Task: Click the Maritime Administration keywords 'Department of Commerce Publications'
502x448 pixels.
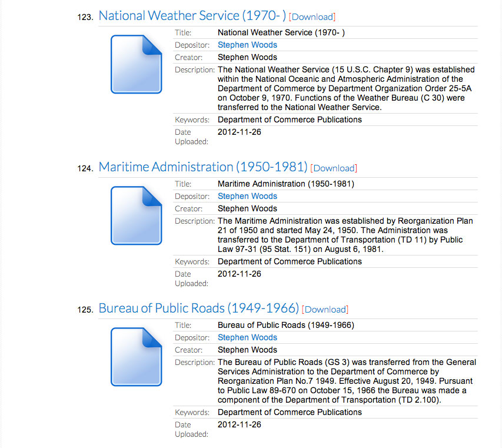Action: pos(290,261)
